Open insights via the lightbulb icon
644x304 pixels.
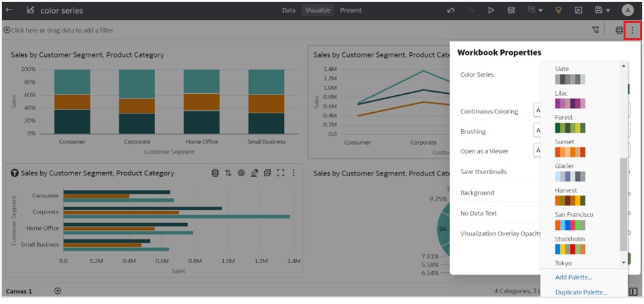558,10
